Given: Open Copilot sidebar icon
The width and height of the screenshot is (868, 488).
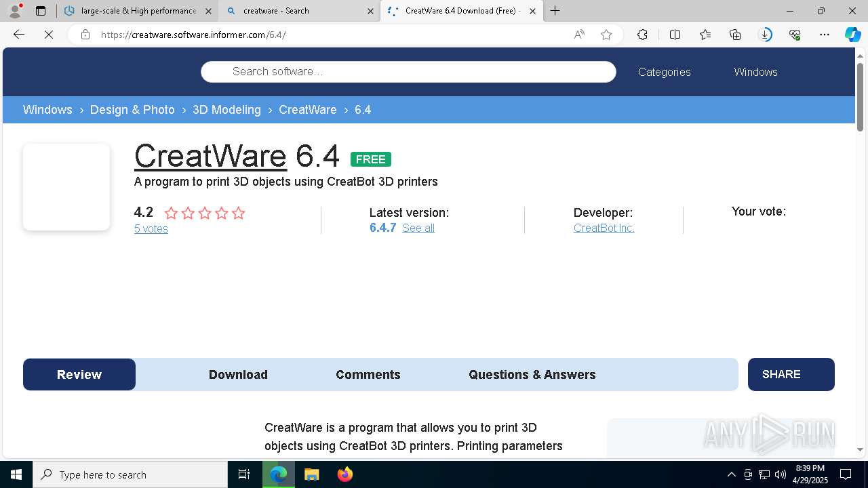Looking at the screenshot, I should pos(852,35).
